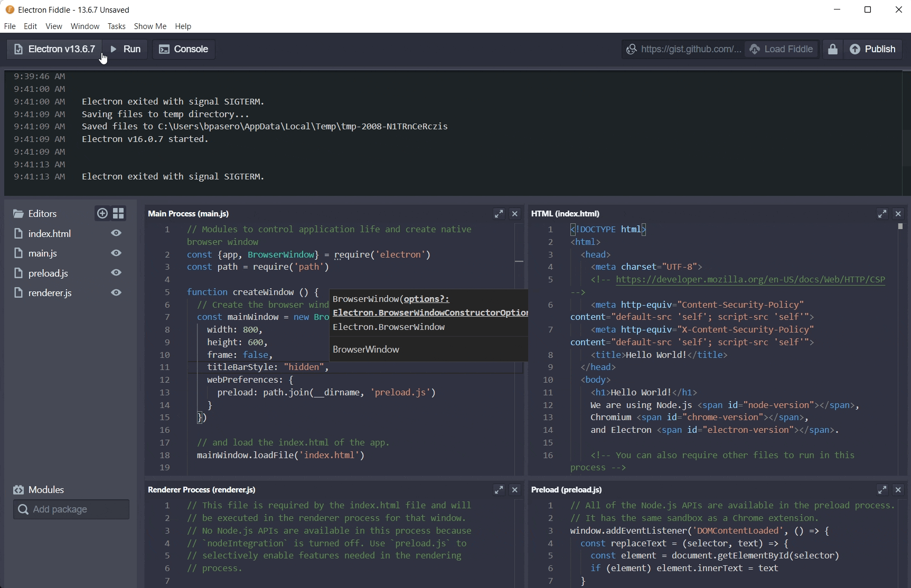Image resolution: width=911 pixels, height=588 pixels.
Task: Click the 'Preload (preload.js)' panel title
Action: [567, 490]
